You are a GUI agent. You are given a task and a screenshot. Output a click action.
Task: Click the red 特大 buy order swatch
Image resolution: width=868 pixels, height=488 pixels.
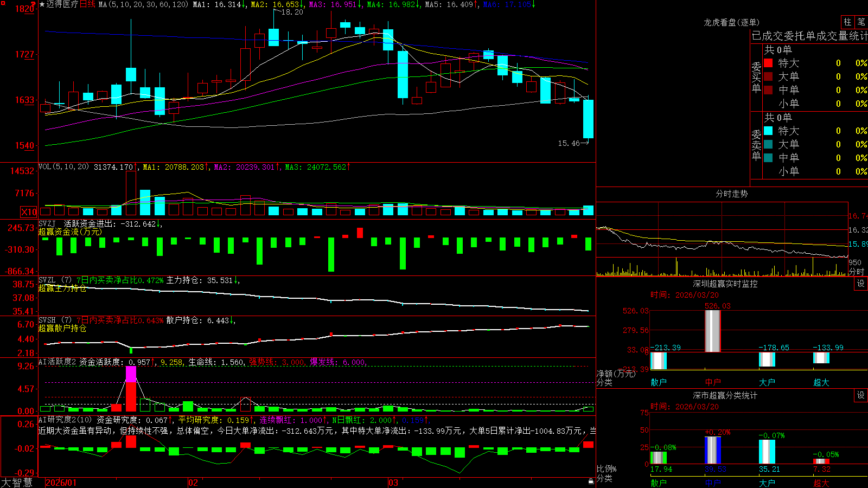click(x=768, y=63)
